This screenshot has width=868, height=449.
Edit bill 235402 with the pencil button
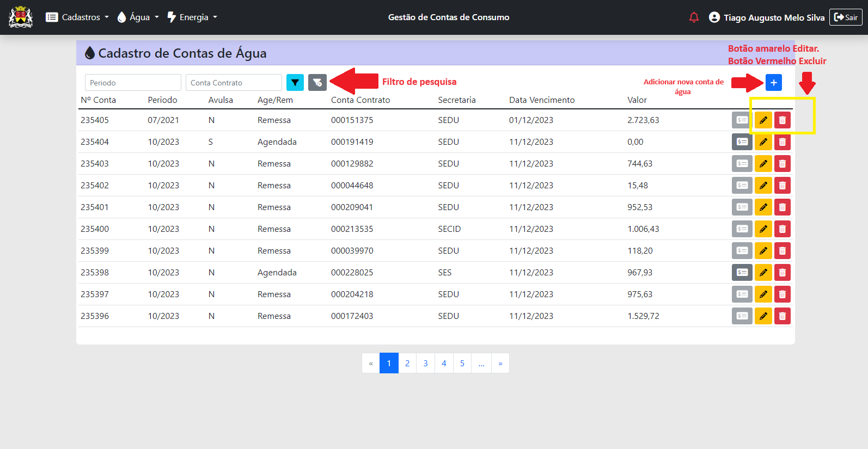coord(763,185)
